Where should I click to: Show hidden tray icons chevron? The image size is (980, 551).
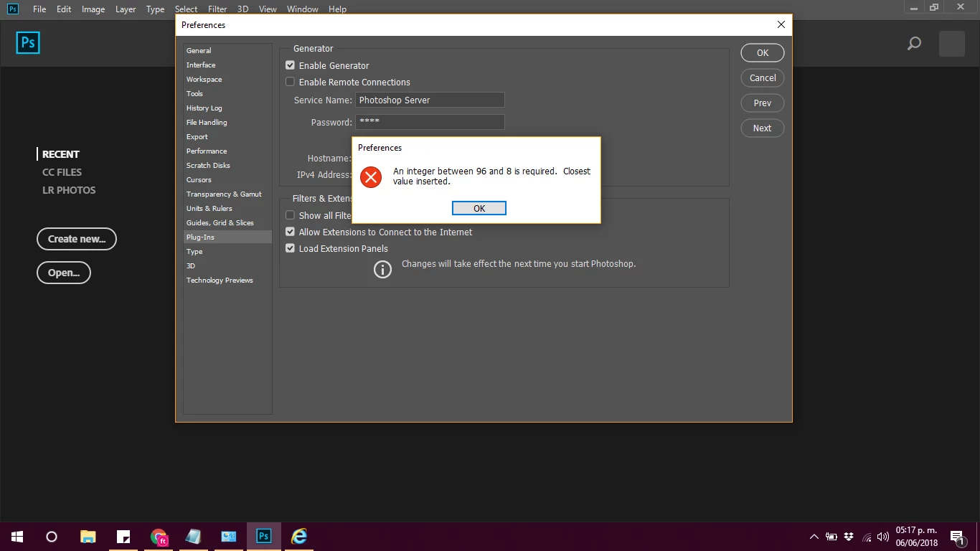814,537
